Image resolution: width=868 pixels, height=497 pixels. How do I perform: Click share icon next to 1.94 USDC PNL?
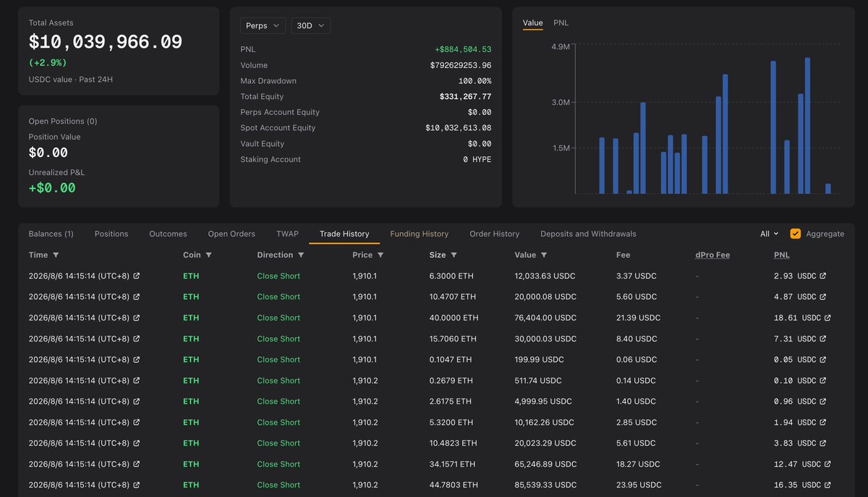pyautogui.click(x=822, y=422)
